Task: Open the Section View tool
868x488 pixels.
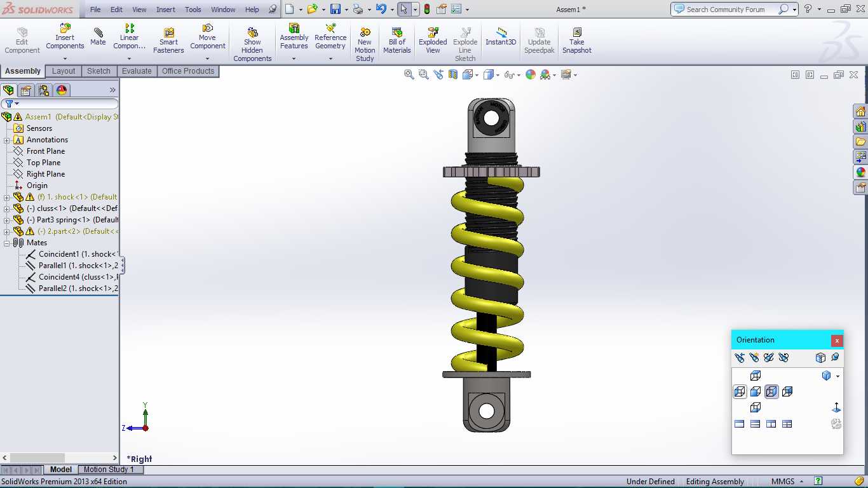Action: [x=453, y=74]
